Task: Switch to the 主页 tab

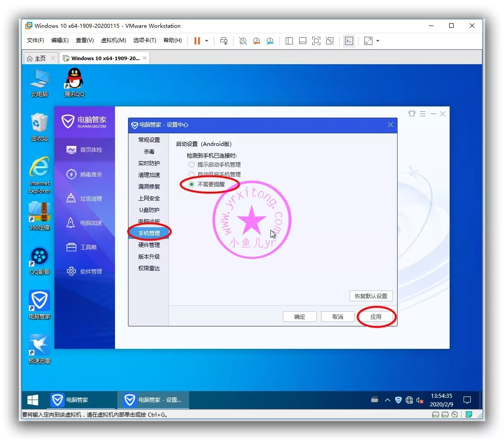Action: (36, 58)
